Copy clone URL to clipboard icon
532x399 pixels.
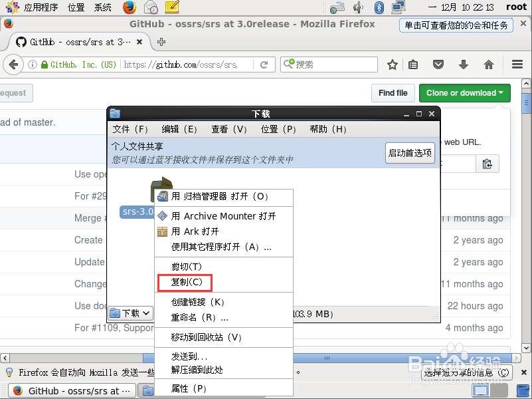(488, 164)
